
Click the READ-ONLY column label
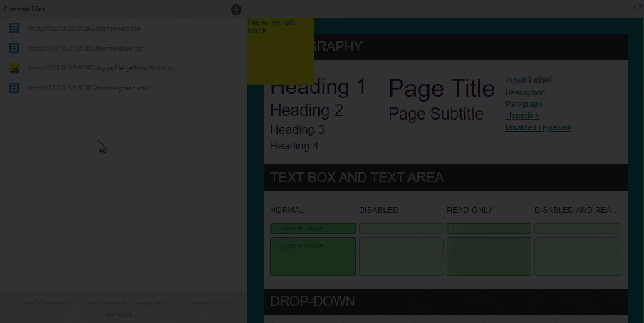(x=469, y=210)
